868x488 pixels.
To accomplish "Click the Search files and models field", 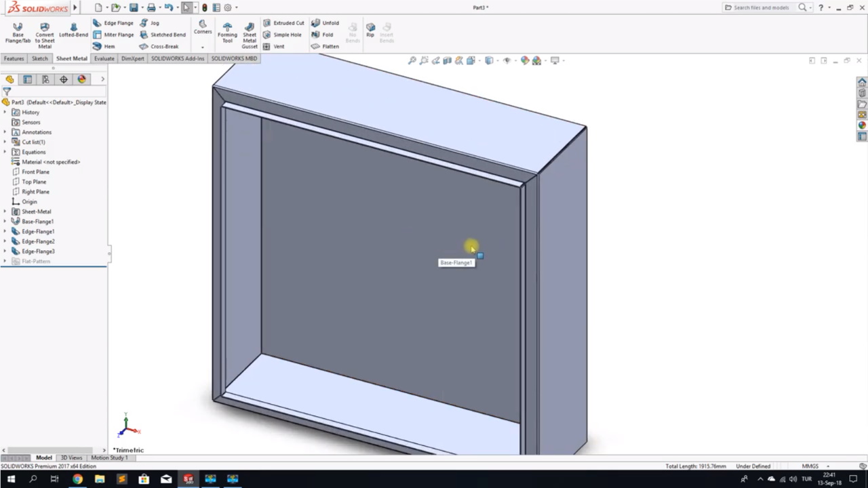I will click(761, 7).
